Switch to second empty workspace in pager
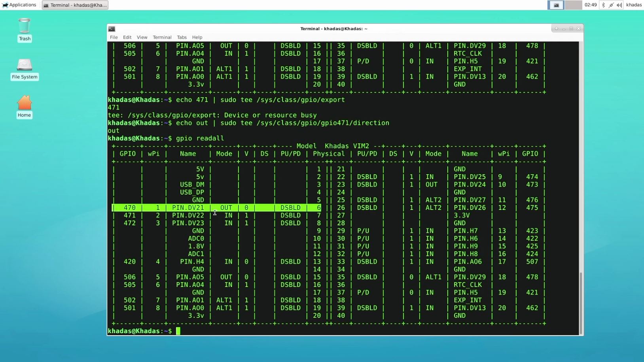644x362 pixels. tap(573, 5)
